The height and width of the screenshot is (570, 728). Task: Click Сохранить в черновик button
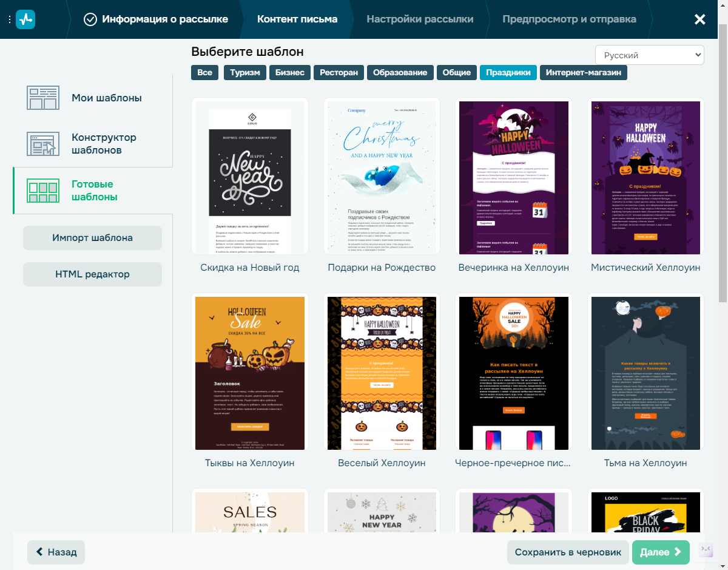568,552
